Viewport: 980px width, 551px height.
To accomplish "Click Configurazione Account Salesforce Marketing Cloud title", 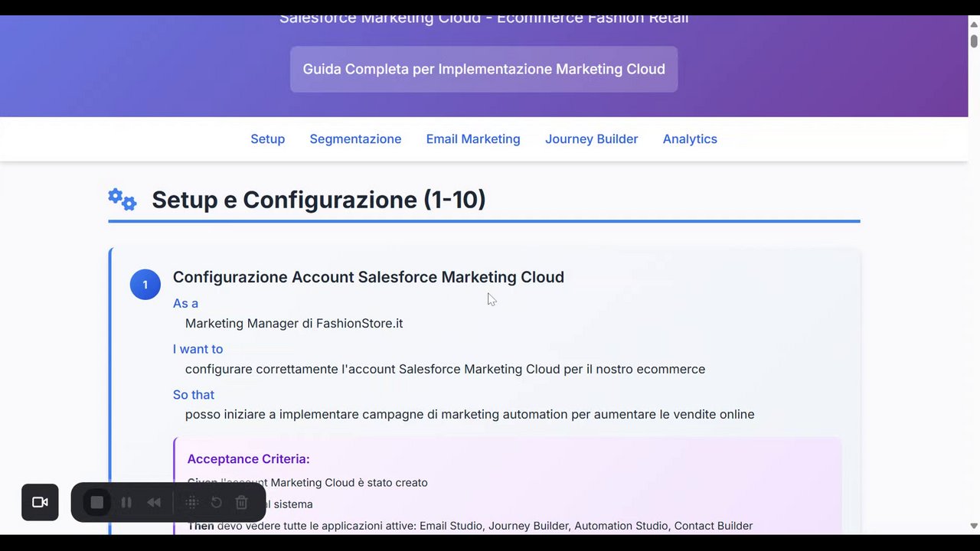I will 368,277.
